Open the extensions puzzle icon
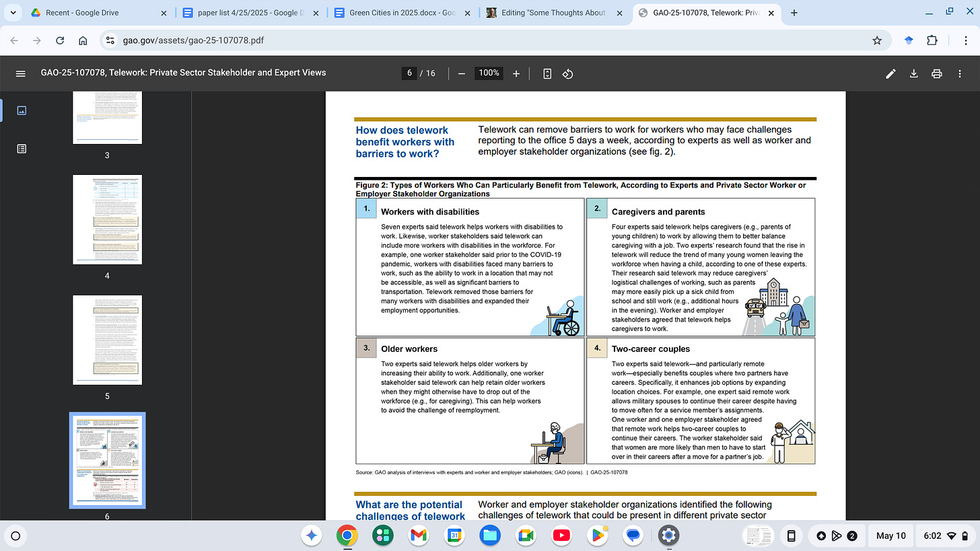This screenshot has width=980, height=551. pos(932,40)
